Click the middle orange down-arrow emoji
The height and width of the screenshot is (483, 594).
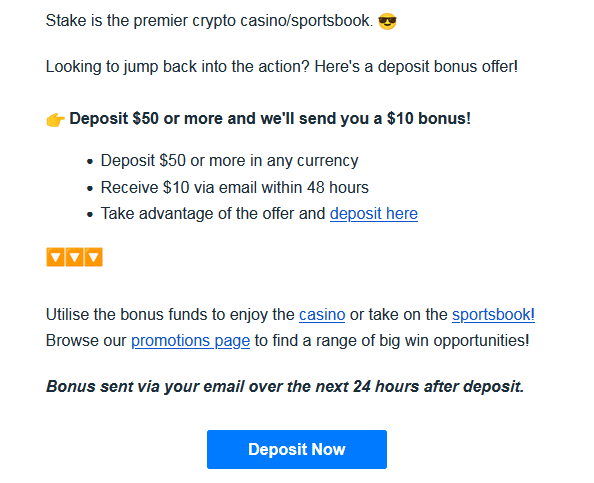pos(74,257)
